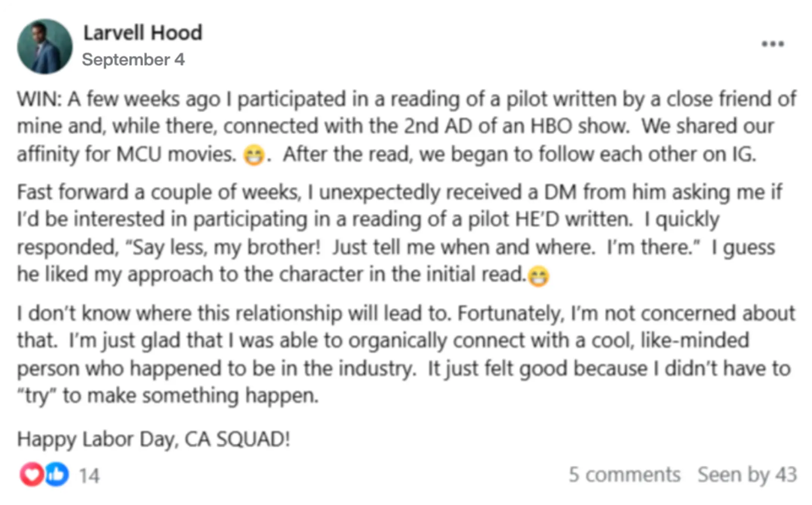Click the Happy Labor Day, CA SQUAD! line

(x=154, y=439)
